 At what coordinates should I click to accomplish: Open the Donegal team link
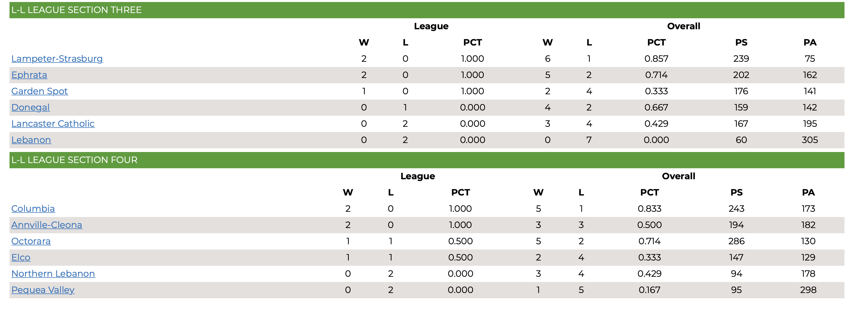point(30,107)
